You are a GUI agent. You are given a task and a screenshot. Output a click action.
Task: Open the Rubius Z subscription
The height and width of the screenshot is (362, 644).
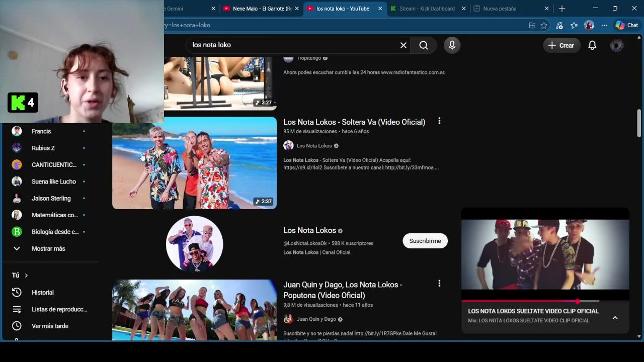49,148
